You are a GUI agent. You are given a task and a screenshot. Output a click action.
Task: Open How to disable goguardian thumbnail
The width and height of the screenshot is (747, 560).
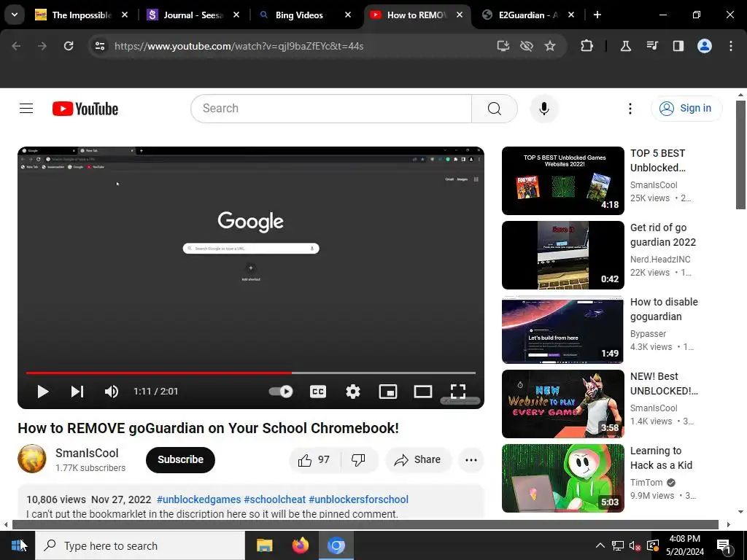562,330
